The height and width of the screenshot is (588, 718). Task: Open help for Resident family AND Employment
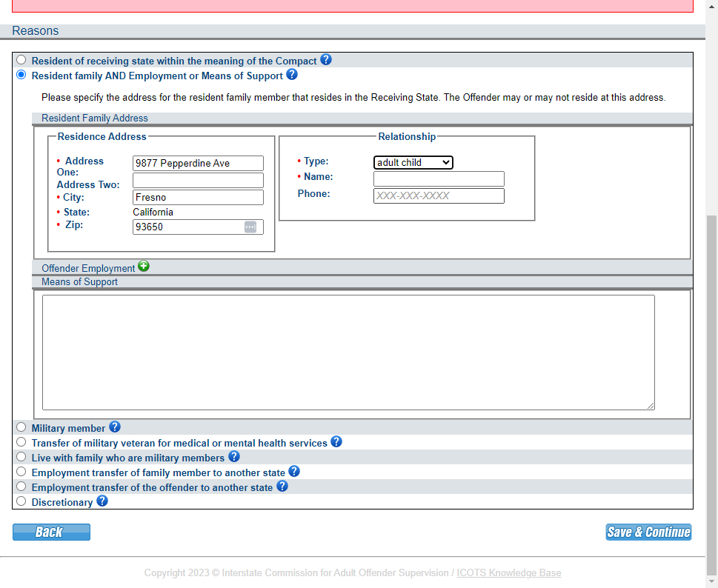292,74
